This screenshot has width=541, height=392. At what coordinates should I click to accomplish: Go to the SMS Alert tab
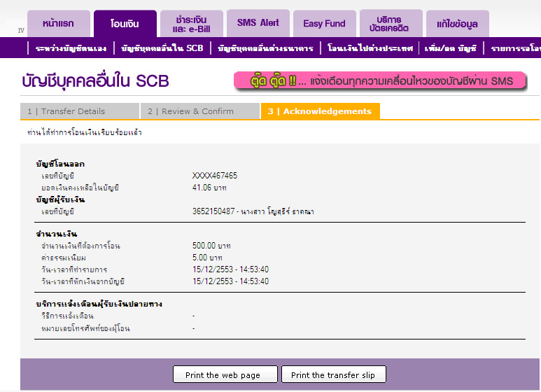click(258, 23)
